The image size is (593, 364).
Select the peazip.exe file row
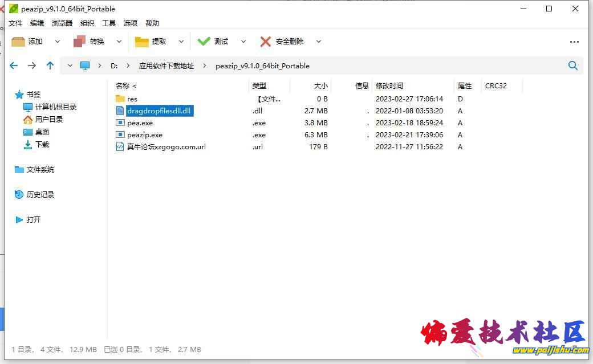145,135
